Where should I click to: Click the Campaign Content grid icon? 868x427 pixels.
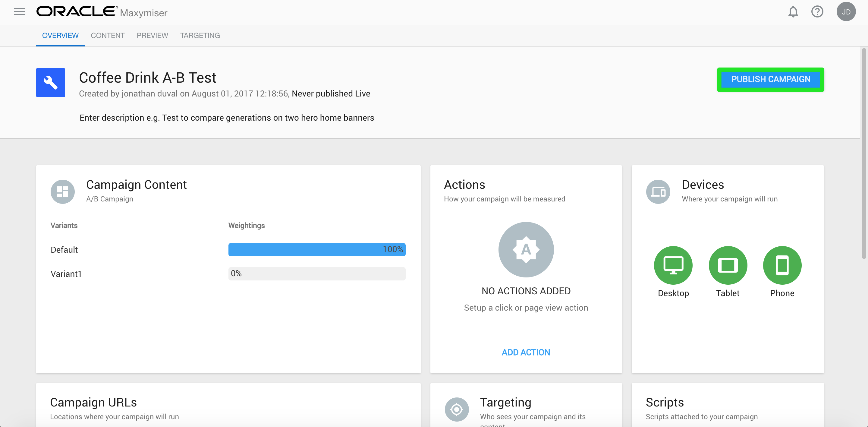pos(63,192)
